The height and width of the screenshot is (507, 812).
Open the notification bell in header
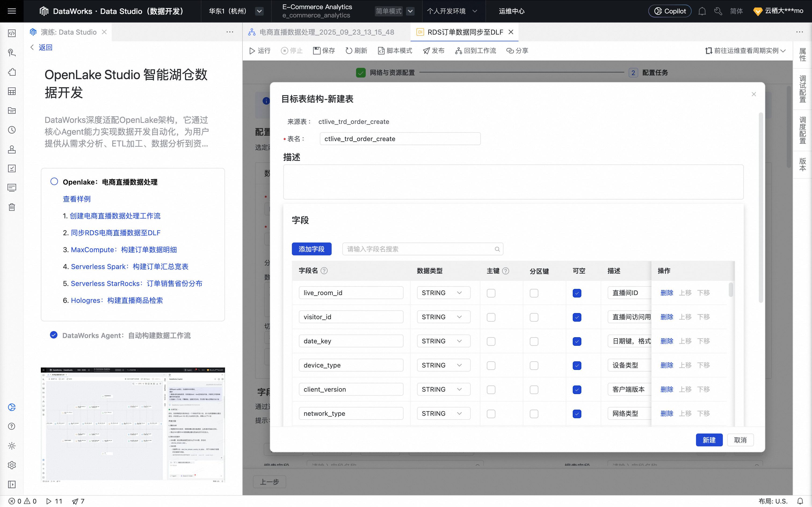tap(702, 11)
